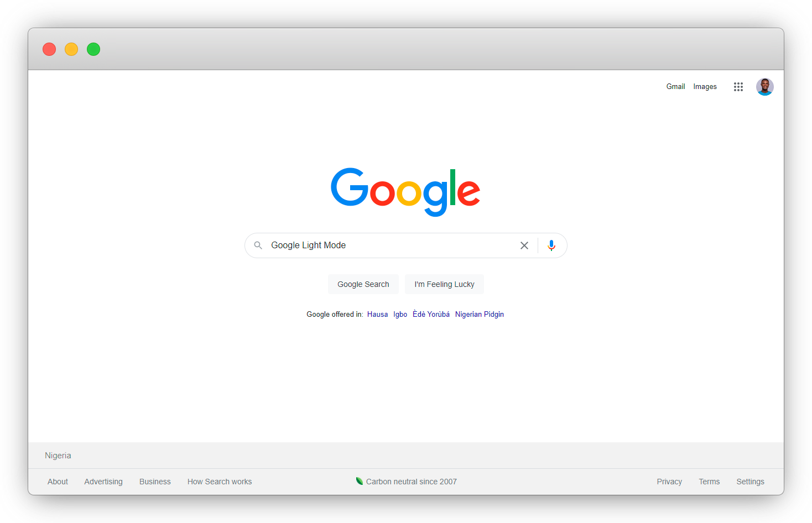Screen dimensions: 812x523
Task: Switch language to Èdè Yorùbá
Action: point(431,315)
